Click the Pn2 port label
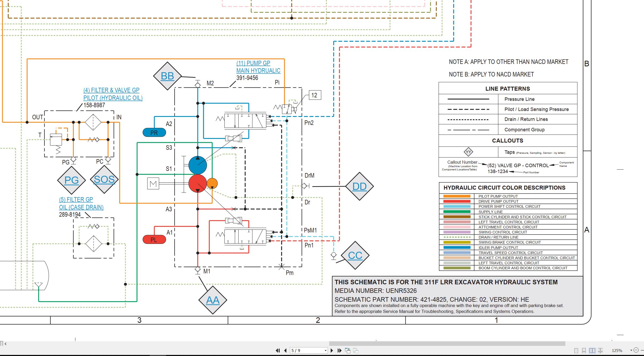Viewport: 644px width, 356px height. coord(309,123)
